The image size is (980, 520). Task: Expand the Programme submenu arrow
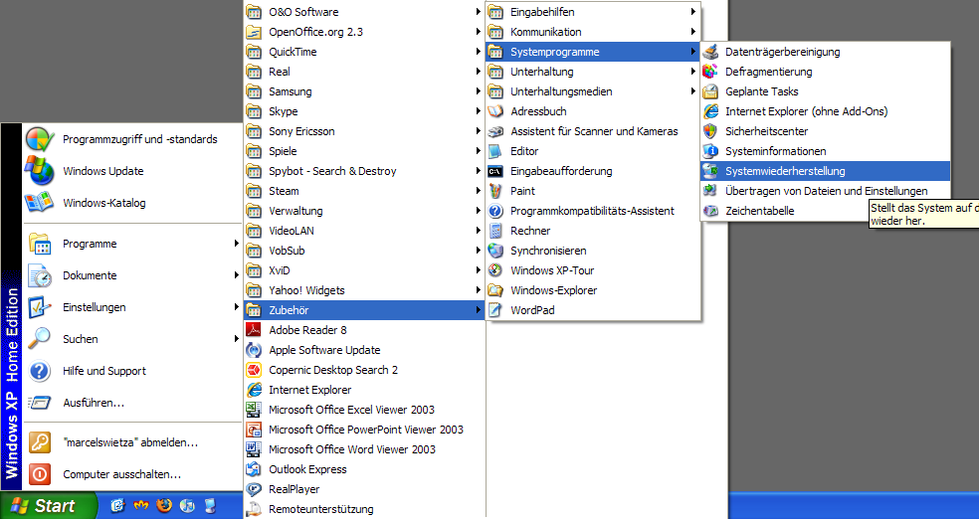[x=237, y=244]
